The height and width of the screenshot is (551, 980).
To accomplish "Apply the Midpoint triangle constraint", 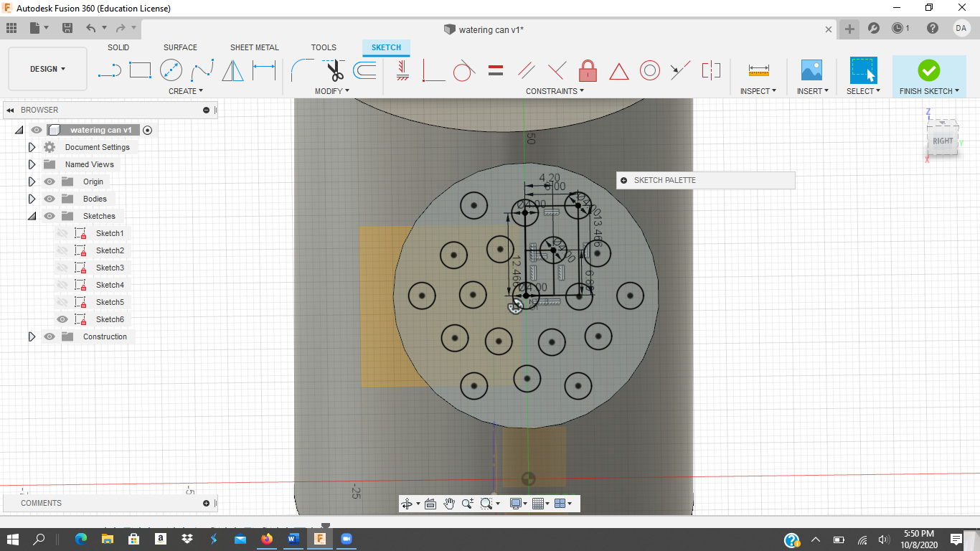I will pos(619,71).
